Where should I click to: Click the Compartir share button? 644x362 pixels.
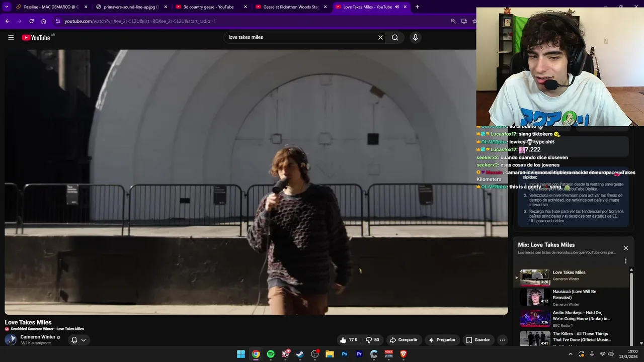(x=404, y=340)
